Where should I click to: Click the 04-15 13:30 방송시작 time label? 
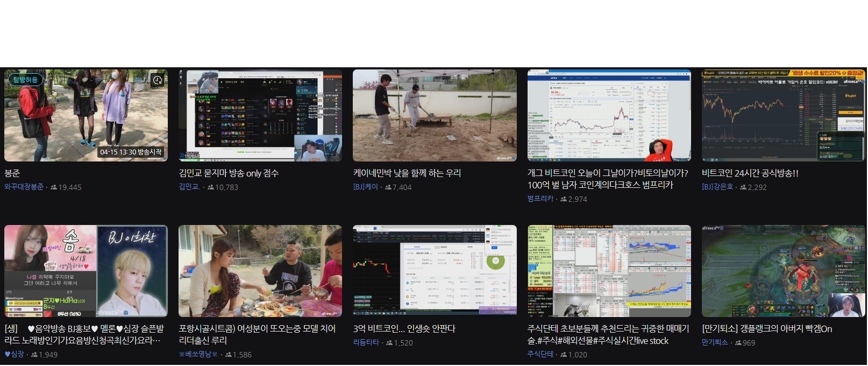(x=131, y=152)
